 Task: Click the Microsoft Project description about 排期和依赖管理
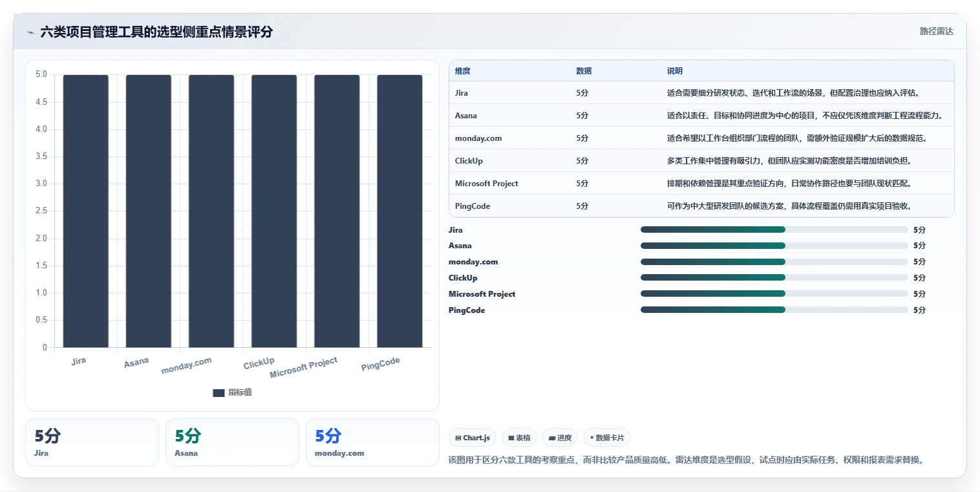[789, 184]
